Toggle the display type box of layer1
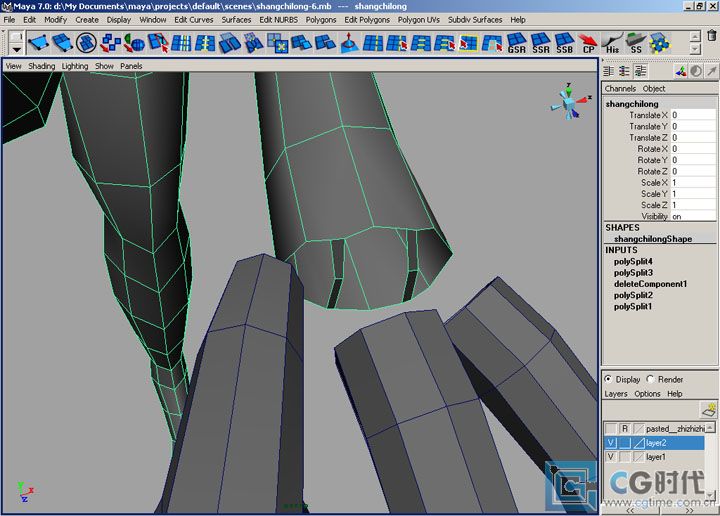720x516 pixels. click(x=624, y=457)
